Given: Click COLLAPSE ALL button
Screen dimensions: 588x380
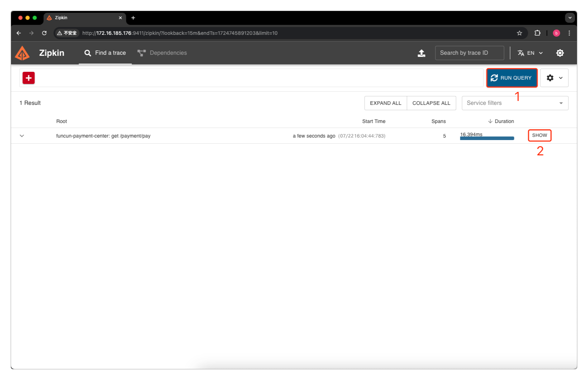Looking at the screenshot, I should coord(431,103).
